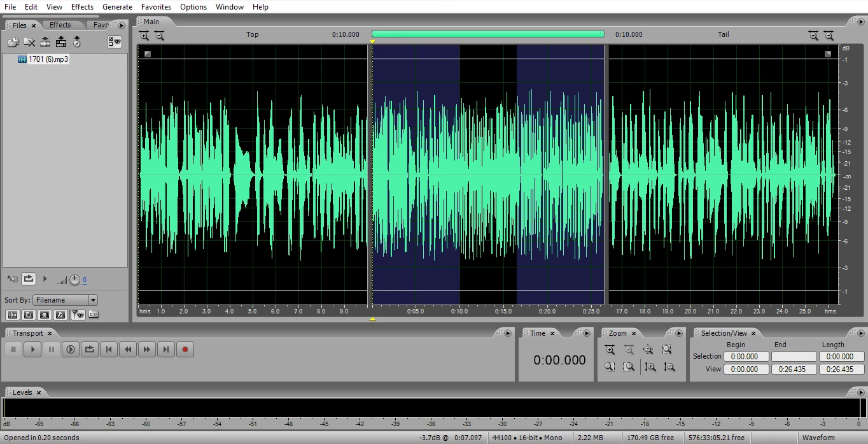Open the Selection/View panel options menu arrow
This screenshot has width=868, height=444.
point(860,333)
